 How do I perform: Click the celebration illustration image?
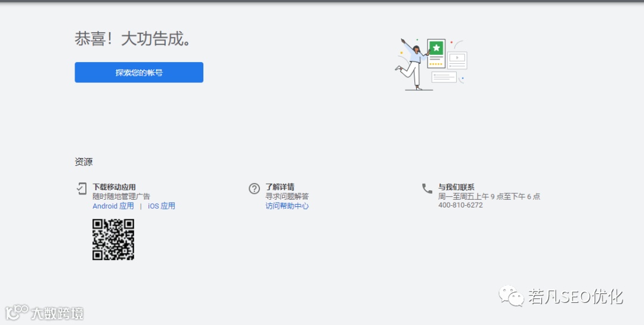click(431, 64)
